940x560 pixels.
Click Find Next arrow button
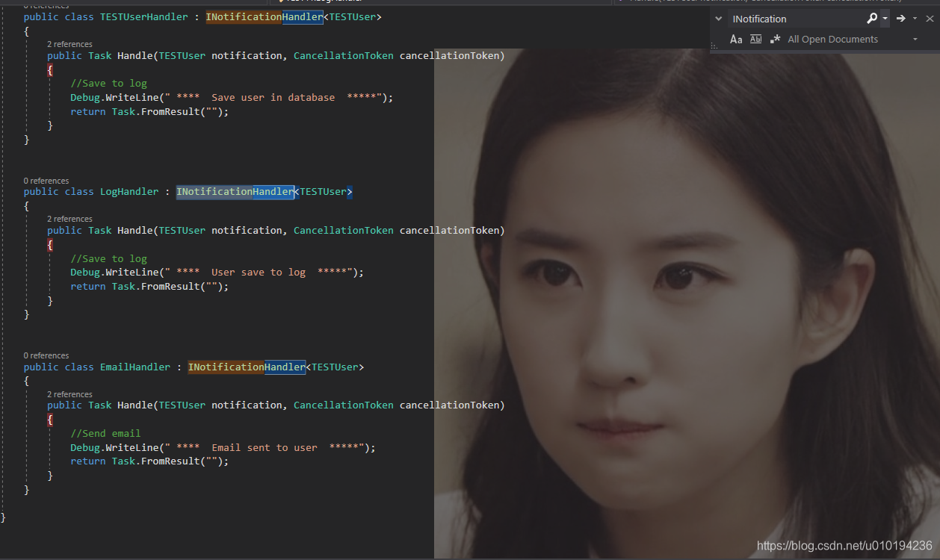pyautogui.click(x=901, y=19)
